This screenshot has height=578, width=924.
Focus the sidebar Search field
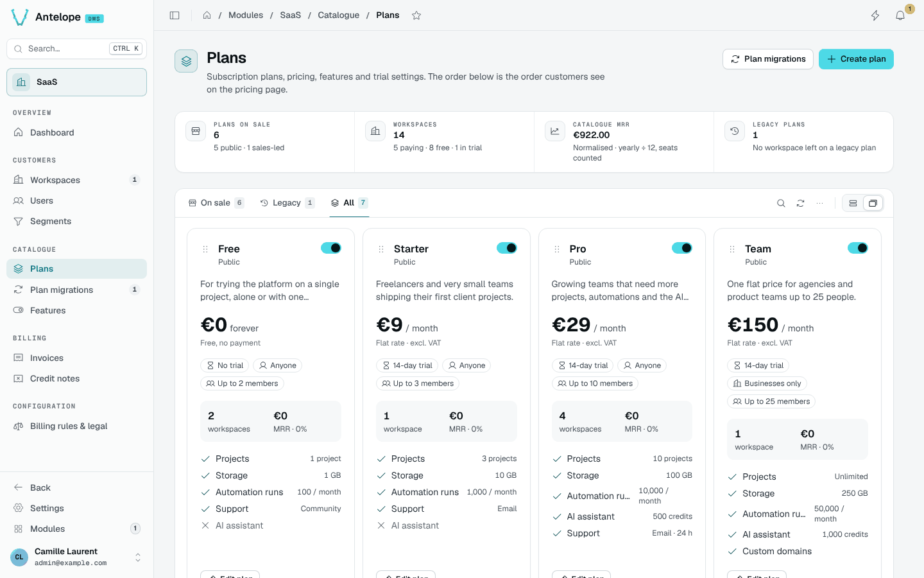click(77, 49)
